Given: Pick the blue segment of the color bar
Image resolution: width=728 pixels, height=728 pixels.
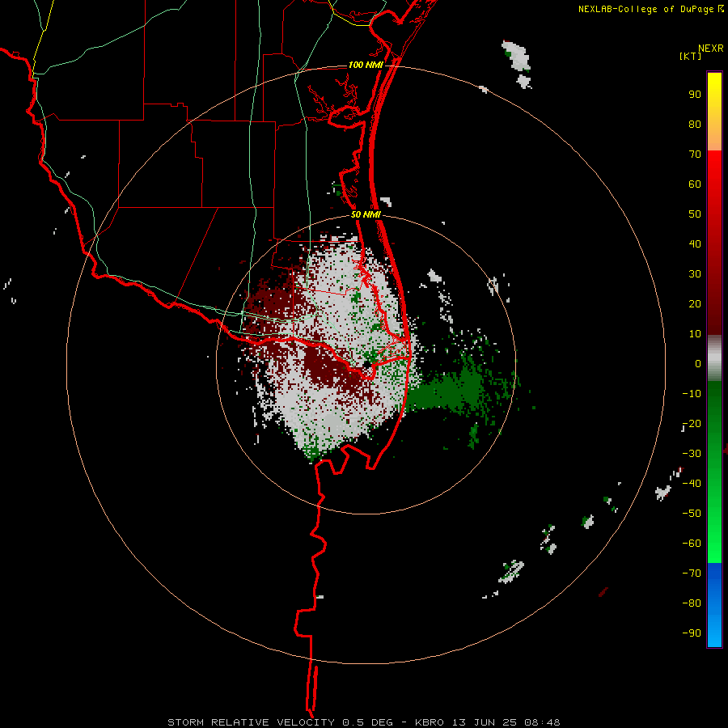Looking at the screenshot, I should click(x=714, y=605).
